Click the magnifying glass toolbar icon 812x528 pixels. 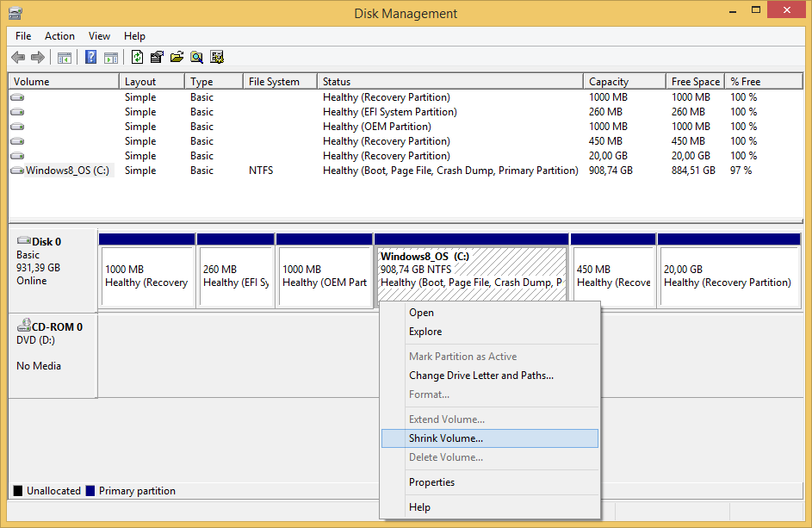pos(197,58)
